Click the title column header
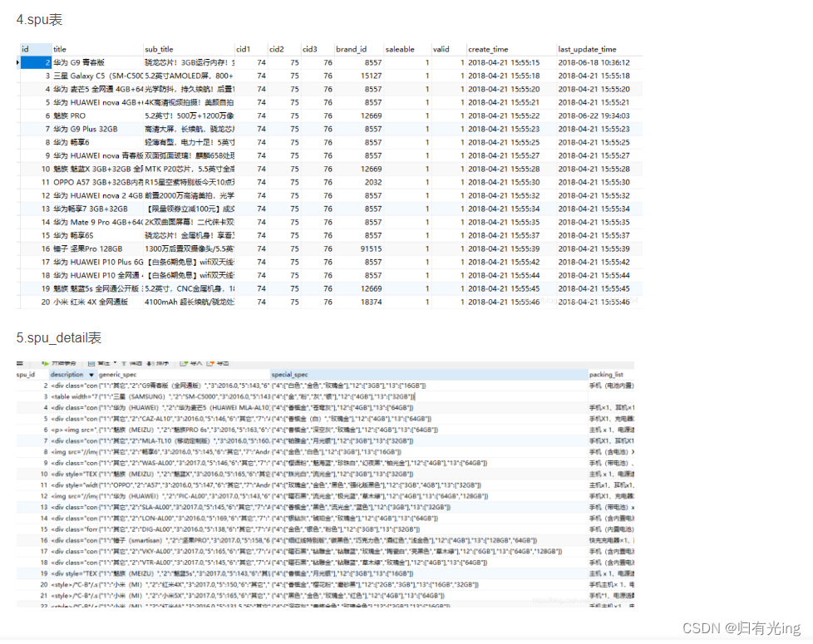Screen dimensions: 813x644 97,49
